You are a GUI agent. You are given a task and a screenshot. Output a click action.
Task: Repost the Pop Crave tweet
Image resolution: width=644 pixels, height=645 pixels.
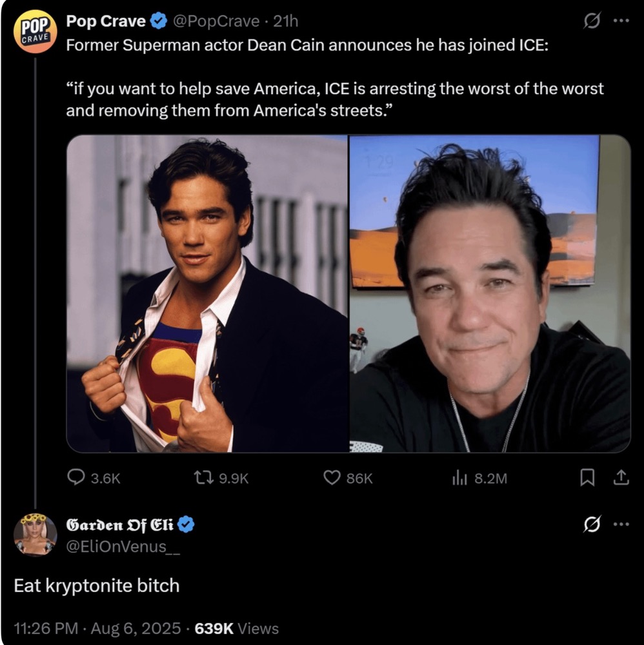[201, 477]
